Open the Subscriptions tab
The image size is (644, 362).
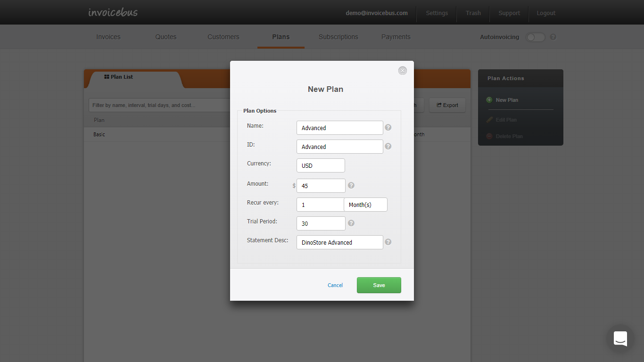(x=338, y=37)
